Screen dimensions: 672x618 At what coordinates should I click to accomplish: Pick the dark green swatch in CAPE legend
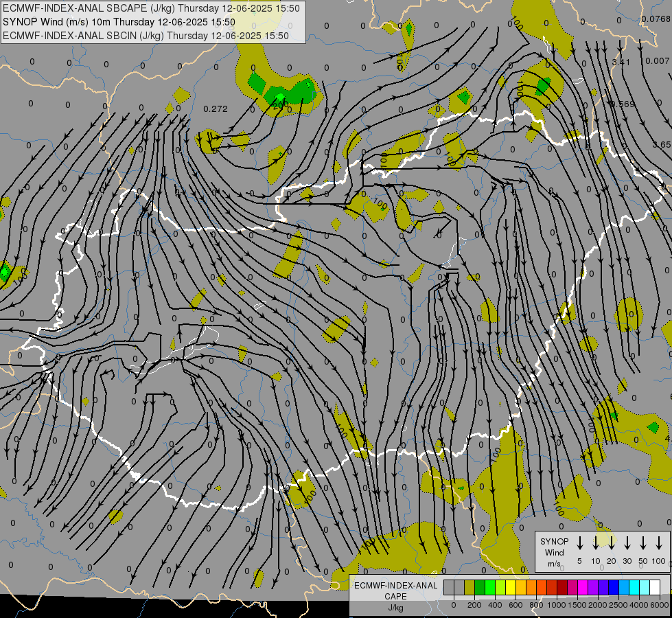coord(480,587)
